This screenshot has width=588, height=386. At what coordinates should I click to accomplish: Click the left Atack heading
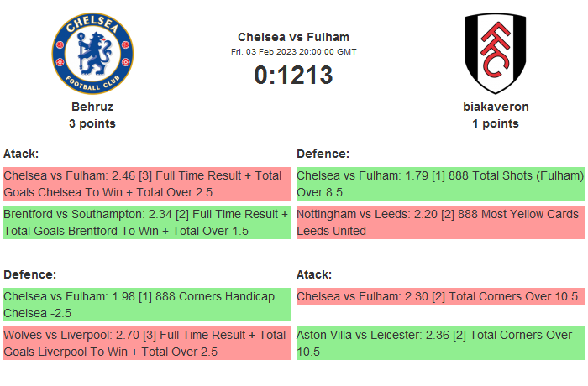tap(21, 154)
